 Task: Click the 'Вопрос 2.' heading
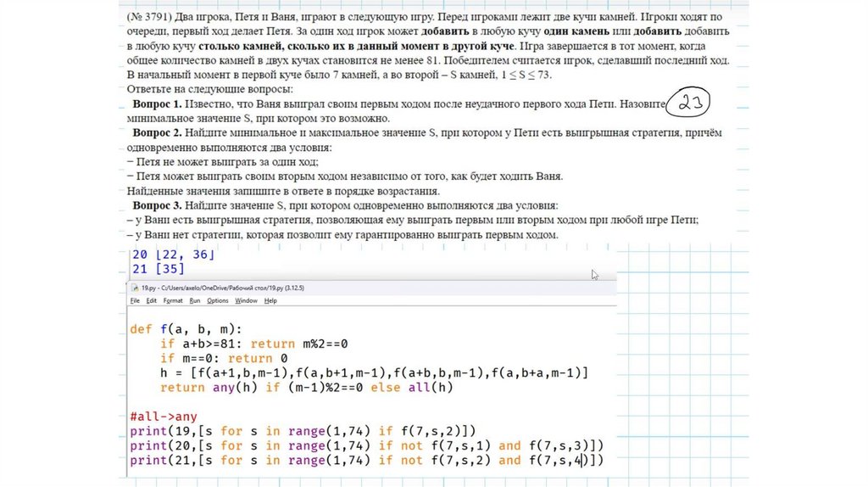157,132
